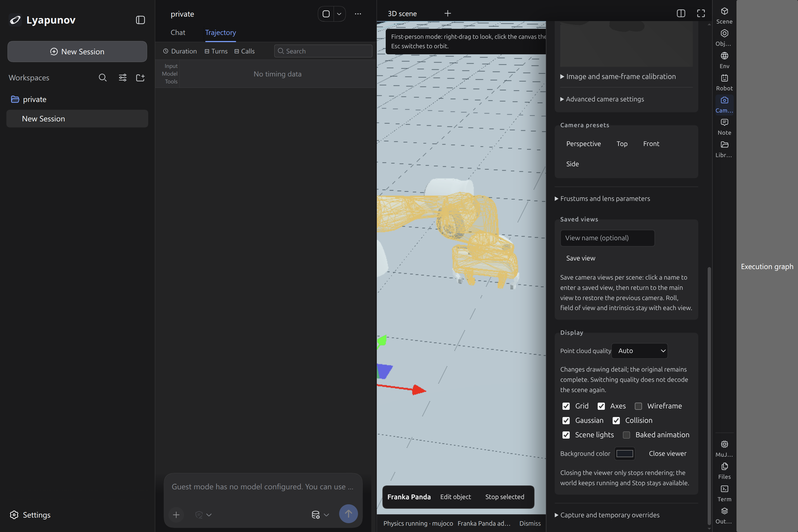Screen dimensions: 798x532
Task: Select the 3D scene tab
Action: tap(402, 14)
